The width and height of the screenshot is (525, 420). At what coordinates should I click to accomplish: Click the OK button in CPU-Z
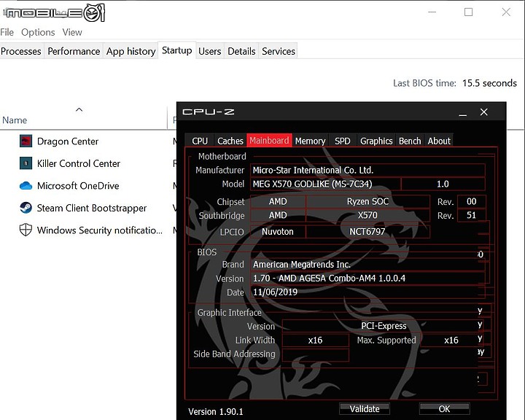coord(444,409)
